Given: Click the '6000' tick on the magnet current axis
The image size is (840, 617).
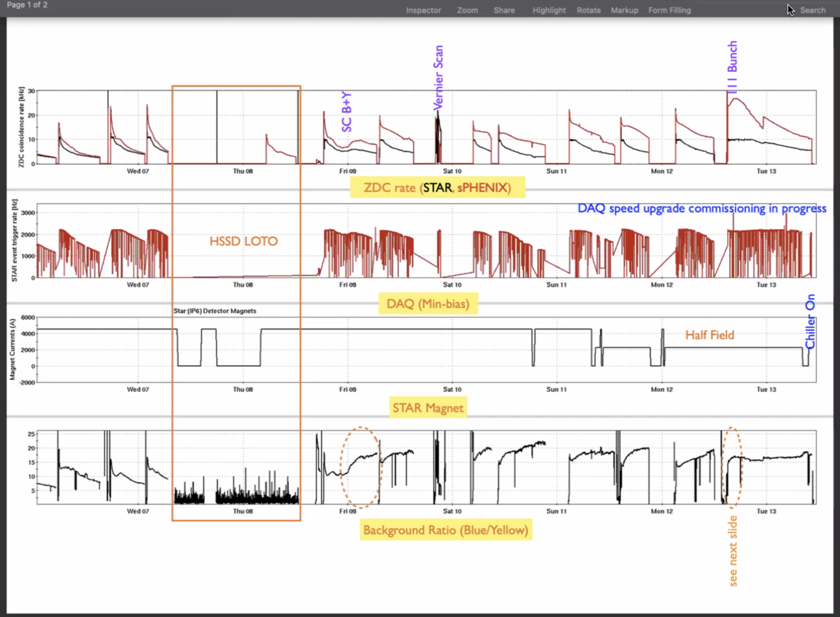Looking at the screenshot, I should 28,317.
